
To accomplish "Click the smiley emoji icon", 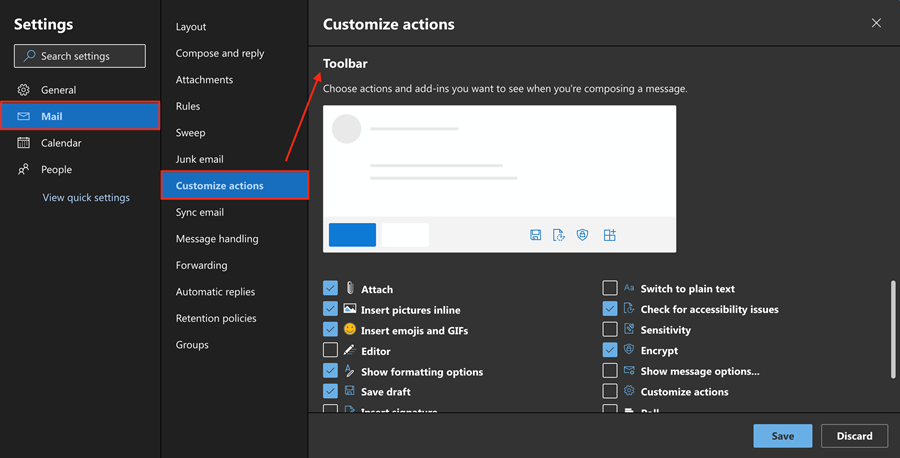I will pos(350,329).
